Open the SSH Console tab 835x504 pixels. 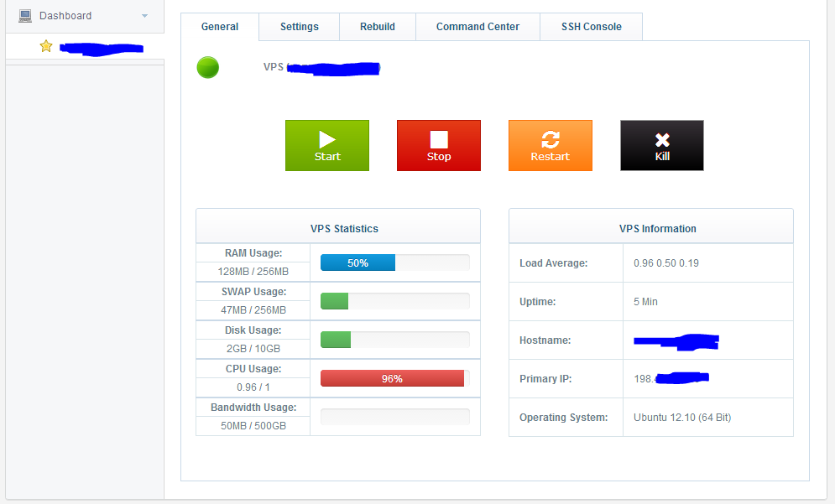click(591, 27)
